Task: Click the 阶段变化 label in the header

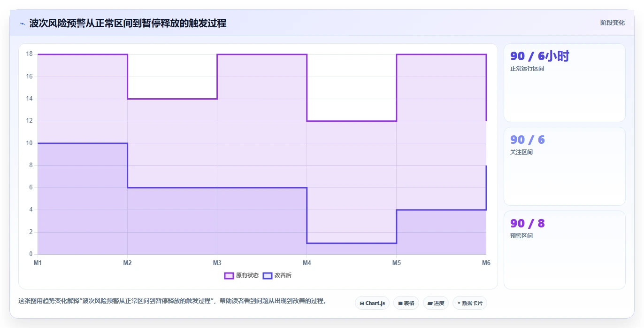Action: [x=612, y=23]
